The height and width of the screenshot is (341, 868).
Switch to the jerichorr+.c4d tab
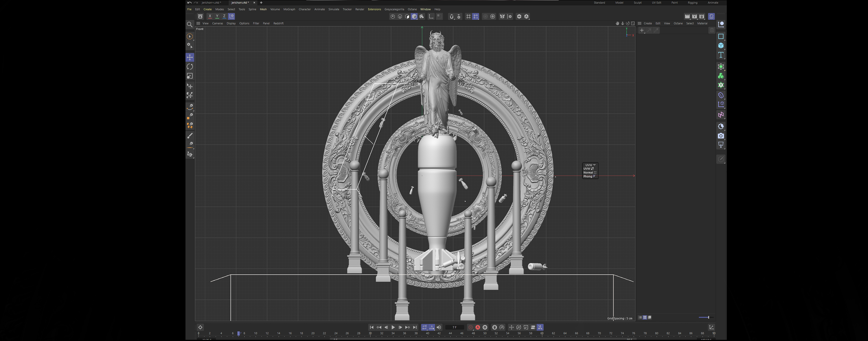coord(211,3)
